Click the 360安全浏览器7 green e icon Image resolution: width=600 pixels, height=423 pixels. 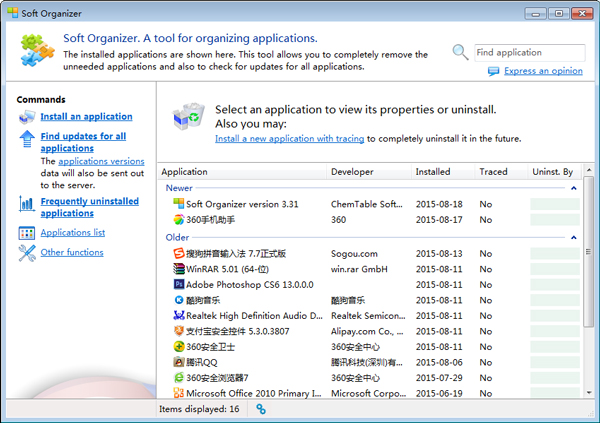tap(178, 377)
